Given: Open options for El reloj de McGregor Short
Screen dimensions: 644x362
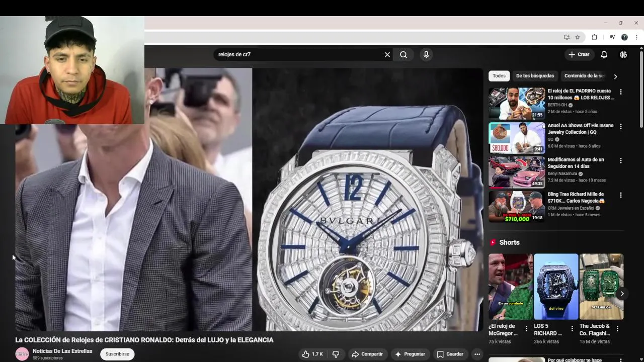Looking at the screenshot, I should [526, 328].
